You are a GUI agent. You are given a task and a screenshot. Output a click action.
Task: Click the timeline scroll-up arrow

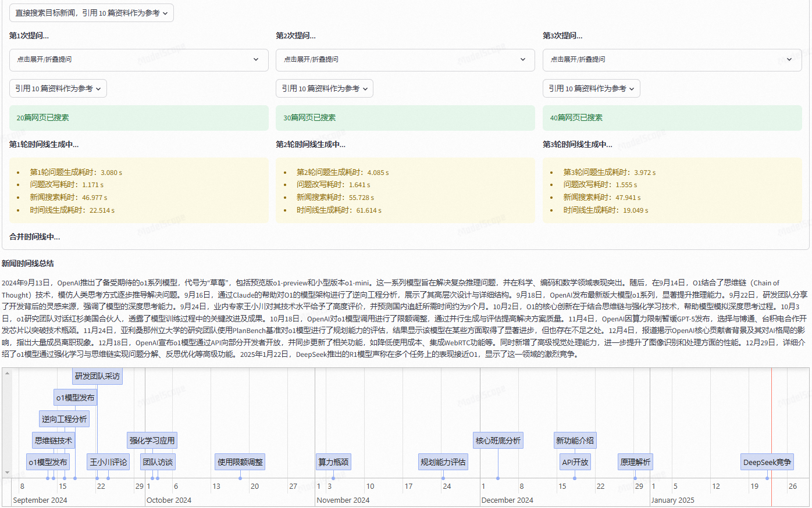(7, 373)
